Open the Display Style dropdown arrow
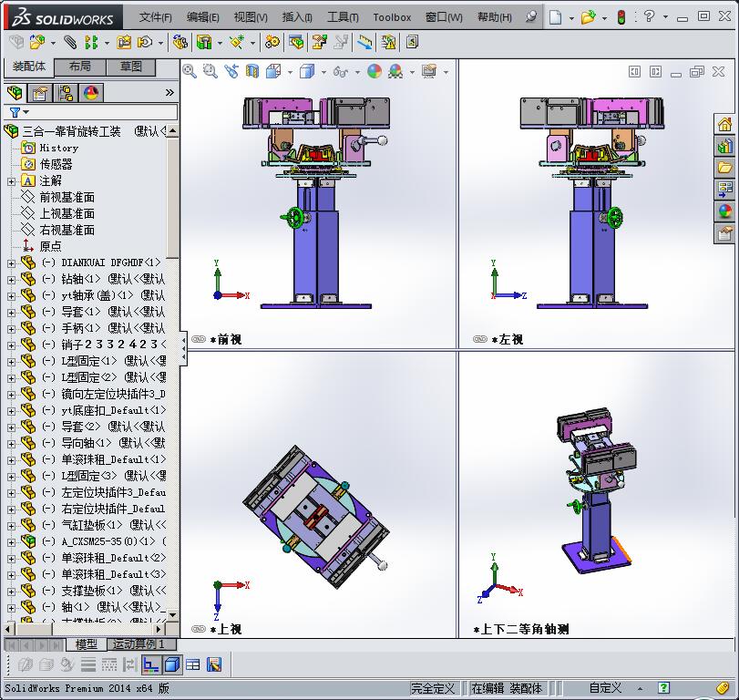This screenshot has height=700, width=739. point(323,72)
